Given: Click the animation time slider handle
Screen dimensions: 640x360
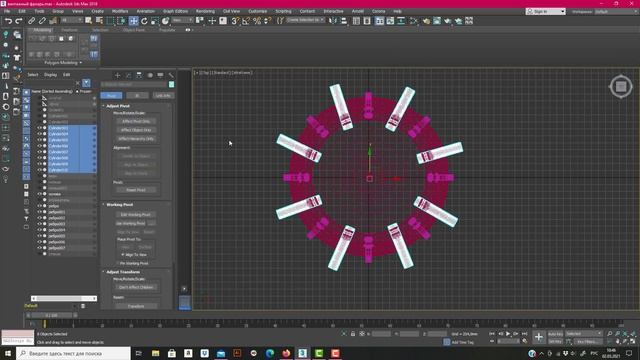Looking at the screenshot, I should point(51,316).
